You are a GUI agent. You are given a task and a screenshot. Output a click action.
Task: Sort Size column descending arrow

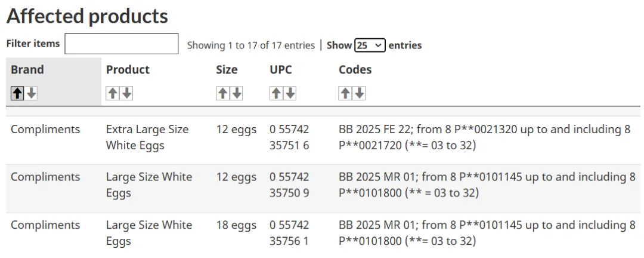coord(237,93)
